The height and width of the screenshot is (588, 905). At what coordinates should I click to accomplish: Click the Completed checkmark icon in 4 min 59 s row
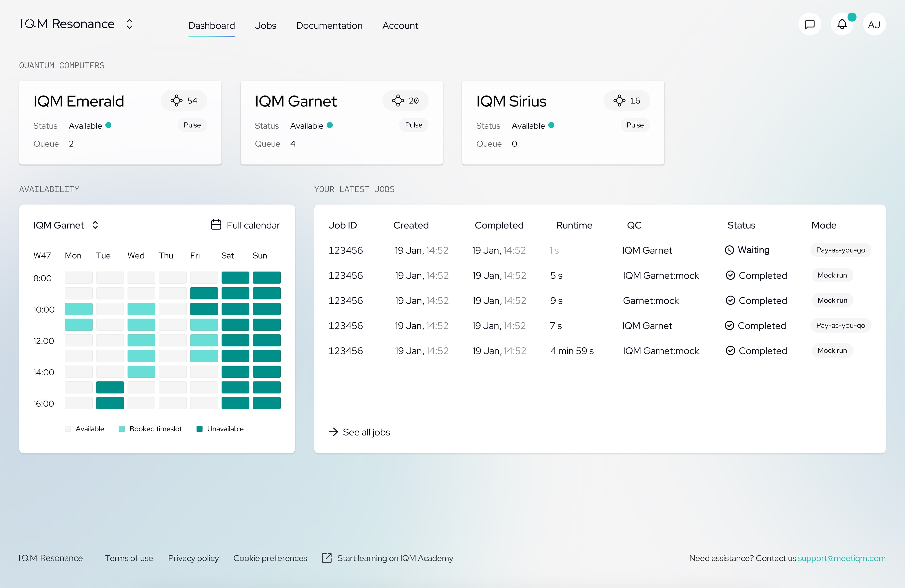point(730,350)
